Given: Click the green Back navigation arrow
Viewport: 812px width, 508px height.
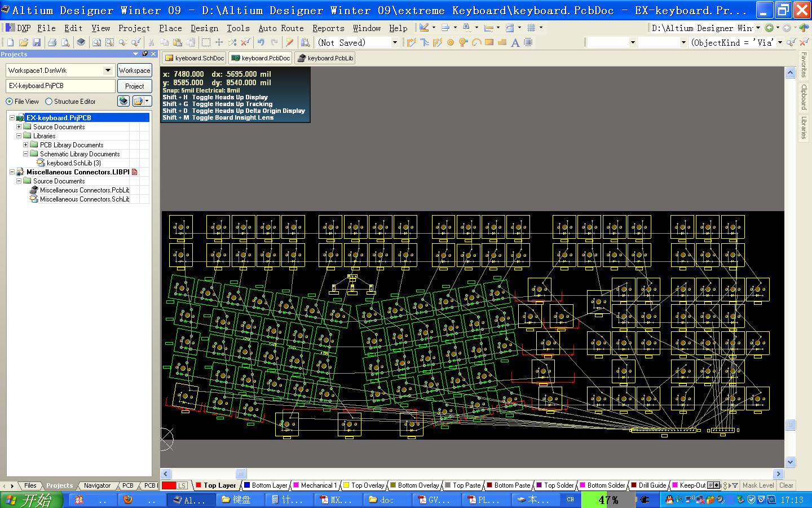Looking at the screenshot, I should (769, 28).
